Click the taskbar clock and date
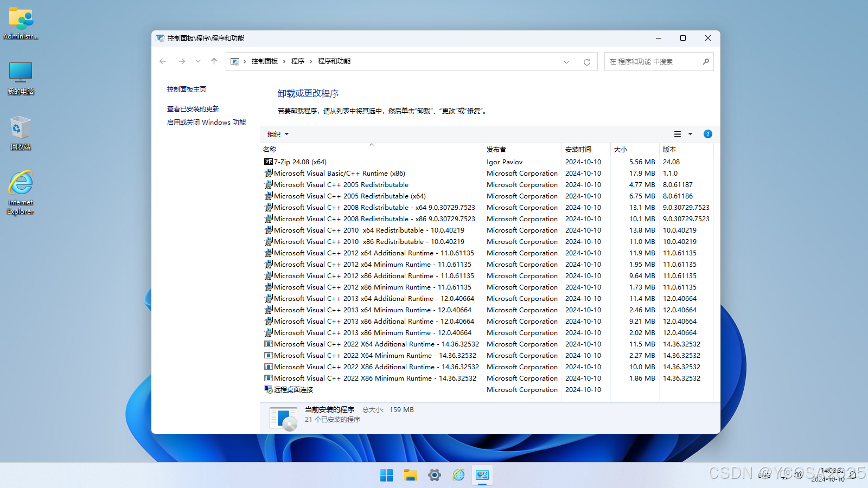 (x=828, y=475)
